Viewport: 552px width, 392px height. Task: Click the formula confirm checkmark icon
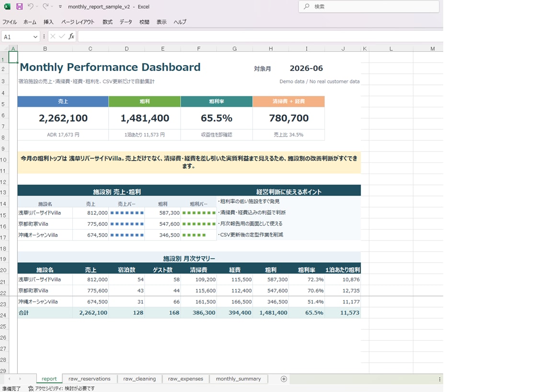(x=62, y=36)
